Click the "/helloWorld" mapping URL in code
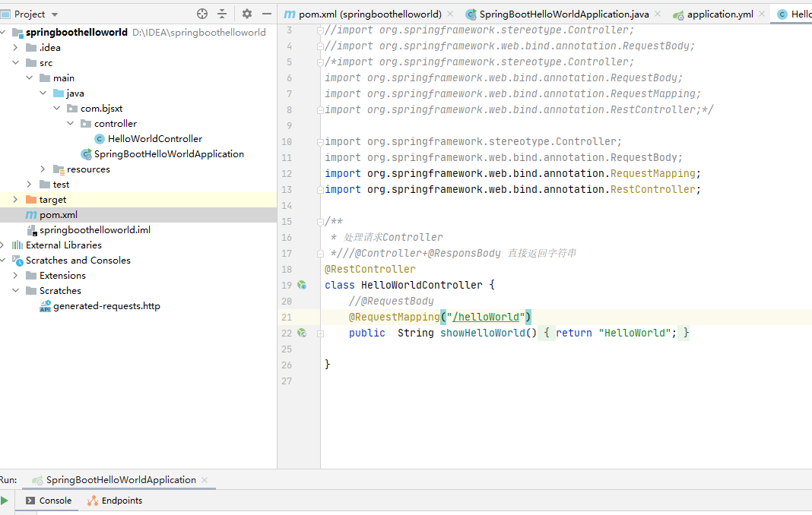This screenshot has width=812, height=515. [486, 318]
